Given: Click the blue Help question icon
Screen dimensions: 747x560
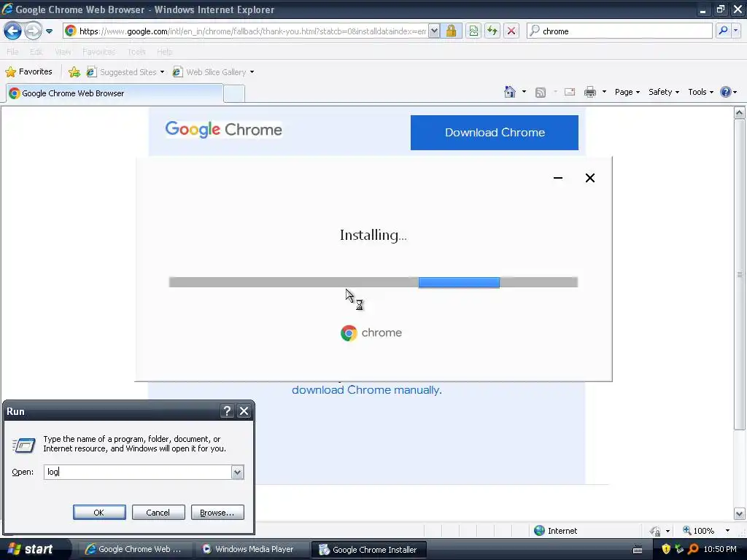Looking at the screenshot, I should click(x=726, y=92).
